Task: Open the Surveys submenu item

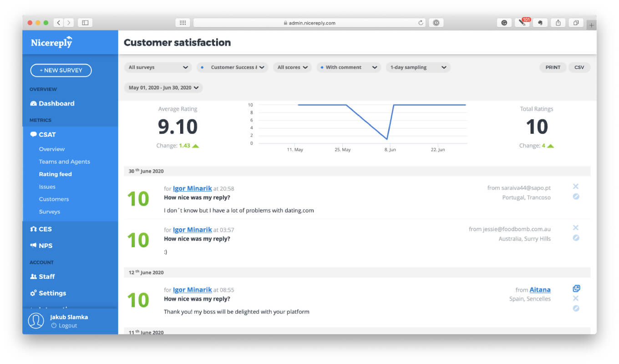Action: [50, 212]
